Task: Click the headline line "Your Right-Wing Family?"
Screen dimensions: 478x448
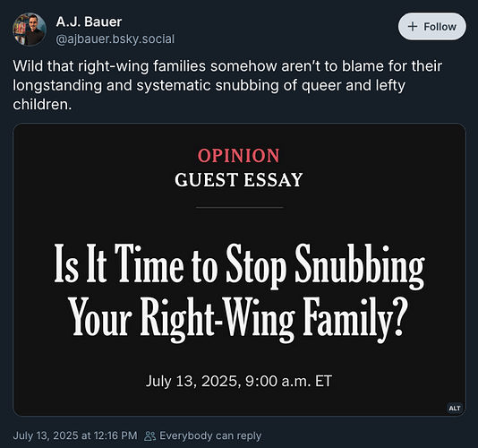Action: click(x=238, y=319)
